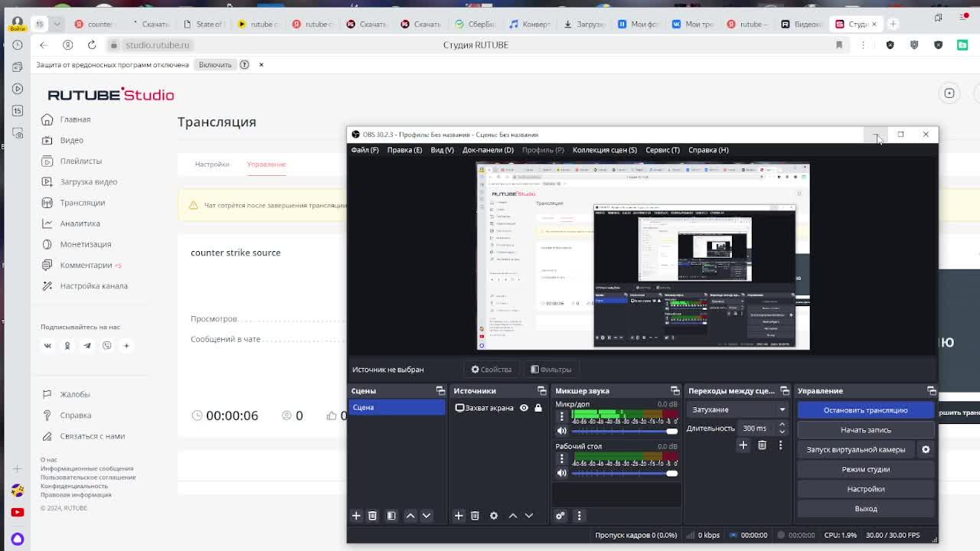Viewport: 980px width, 551px height.
Task: Adjust Микр/доп volume slider
Action: click(x=624, y=431)
